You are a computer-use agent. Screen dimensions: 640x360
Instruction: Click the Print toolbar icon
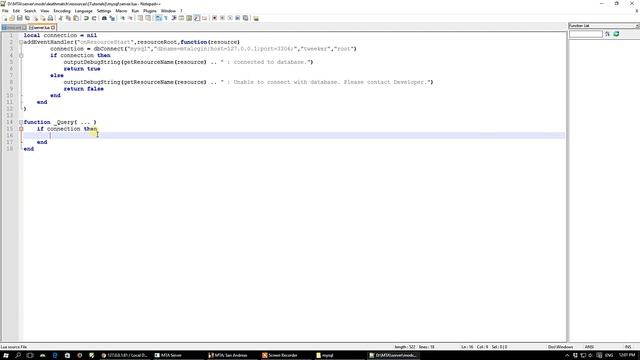50,18
